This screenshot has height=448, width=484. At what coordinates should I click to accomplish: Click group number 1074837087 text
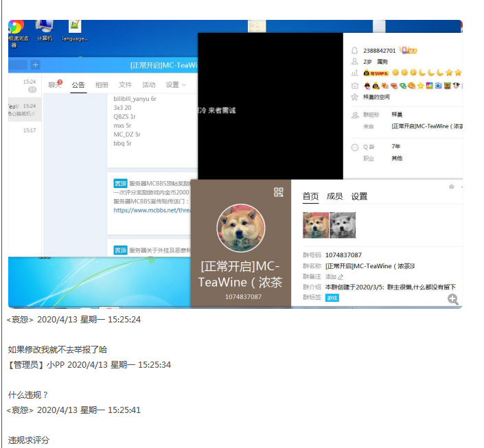pyautogui.click(x=343, y=255)
